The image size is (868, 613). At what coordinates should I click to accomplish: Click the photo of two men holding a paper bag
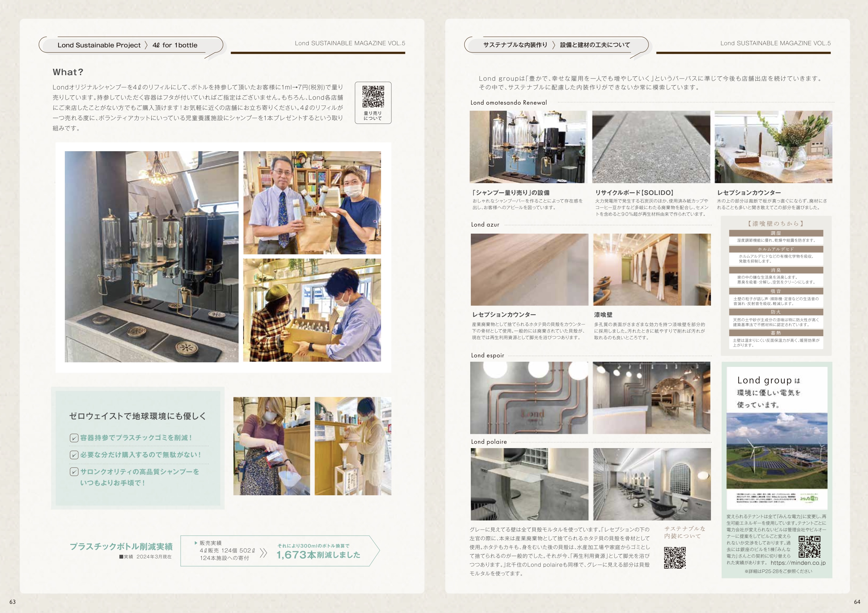click(312, 203)
